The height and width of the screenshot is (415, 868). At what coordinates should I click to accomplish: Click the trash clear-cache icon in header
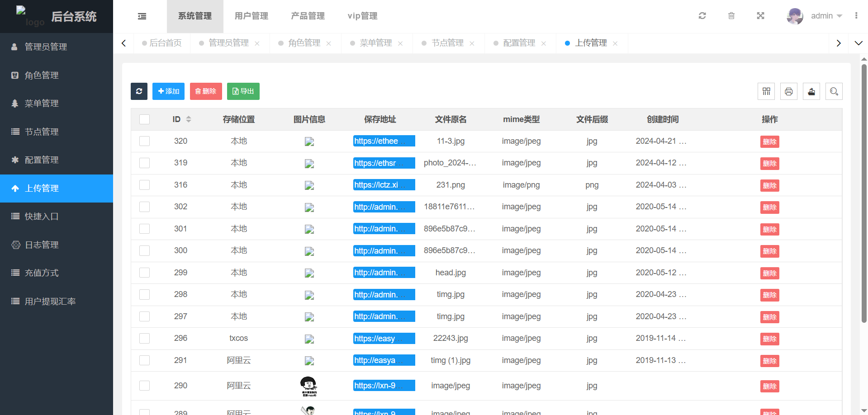[731, 16]
